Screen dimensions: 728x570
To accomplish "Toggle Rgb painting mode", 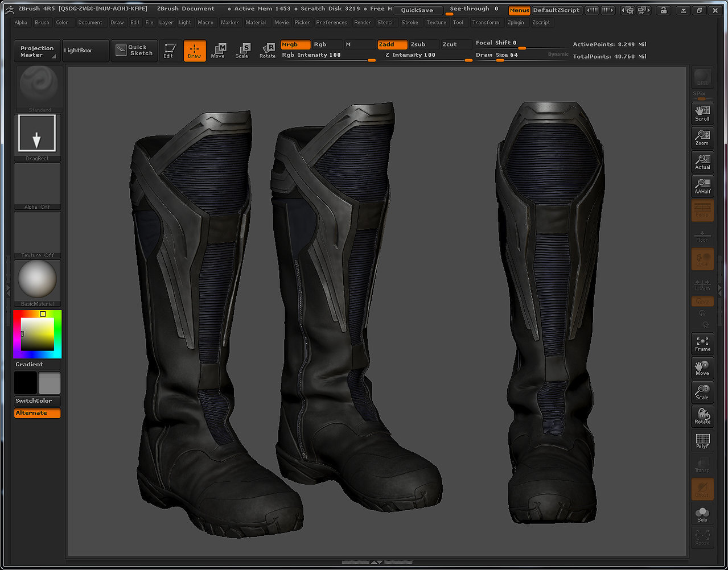I will [x=327, y=44].
